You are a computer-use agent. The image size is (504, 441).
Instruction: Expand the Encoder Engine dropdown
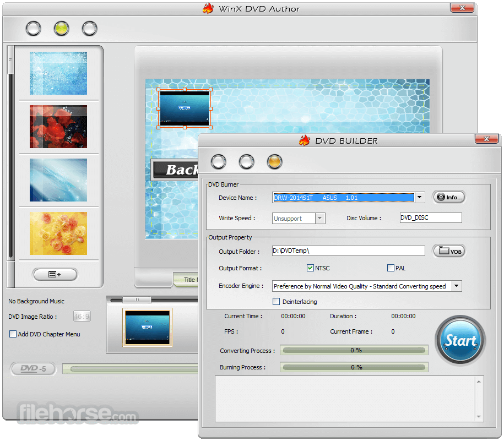[457, 286]
